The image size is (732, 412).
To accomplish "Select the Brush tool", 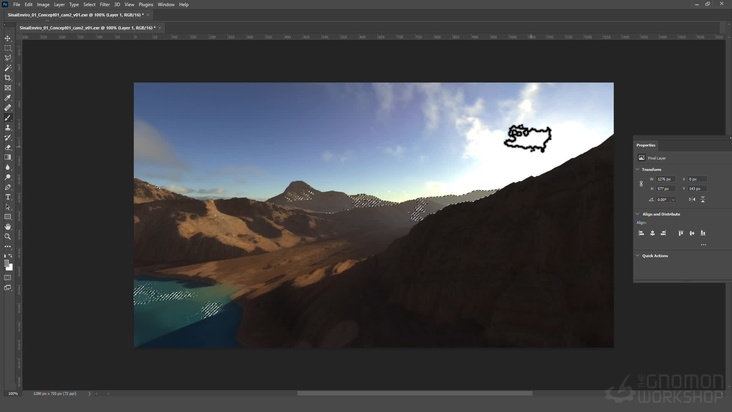I will pos(8,117).
